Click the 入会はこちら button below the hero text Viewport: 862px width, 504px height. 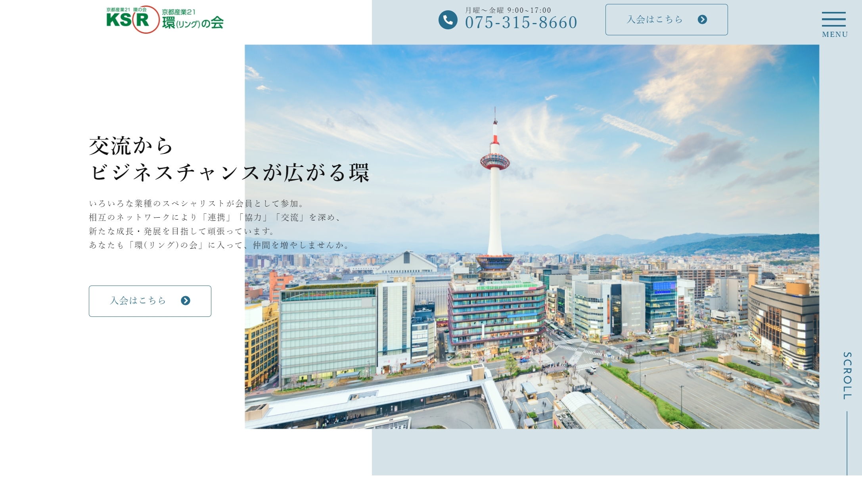coord(150,301)
